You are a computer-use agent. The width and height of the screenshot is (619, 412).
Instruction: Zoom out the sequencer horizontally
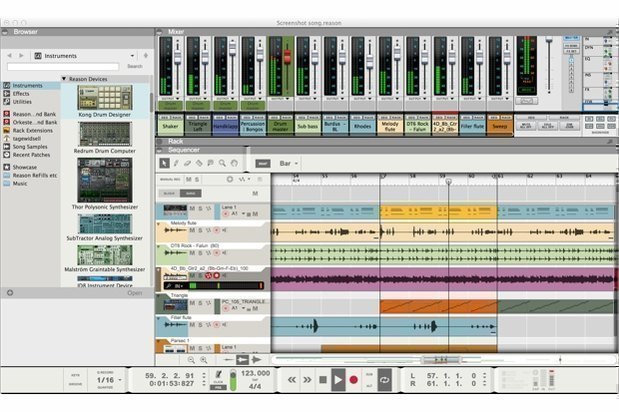[191, 360]
